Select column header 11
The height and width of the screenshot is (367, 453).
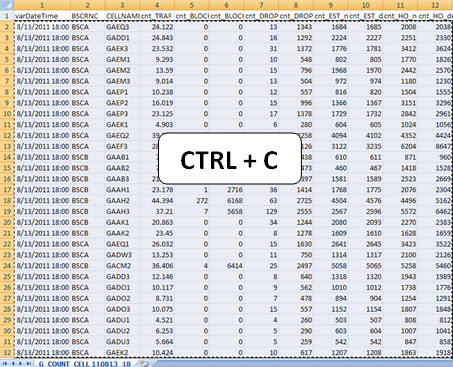click(x=400, y=5)
